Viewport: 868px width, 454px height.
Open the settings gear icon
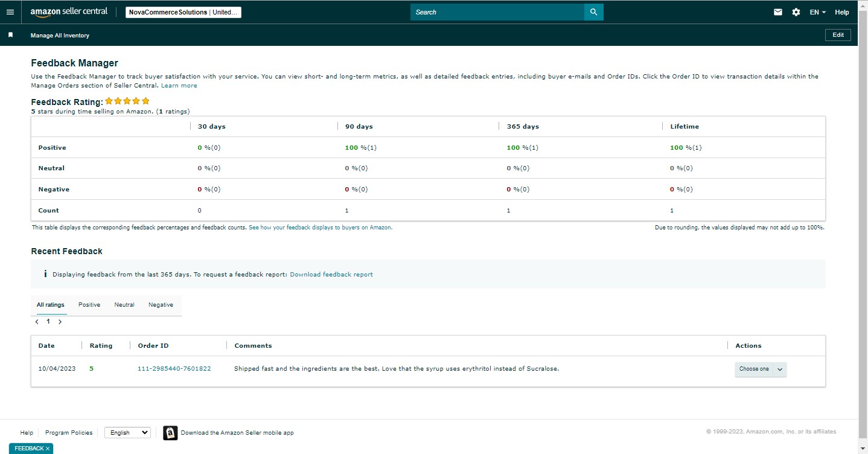point(796,12)
